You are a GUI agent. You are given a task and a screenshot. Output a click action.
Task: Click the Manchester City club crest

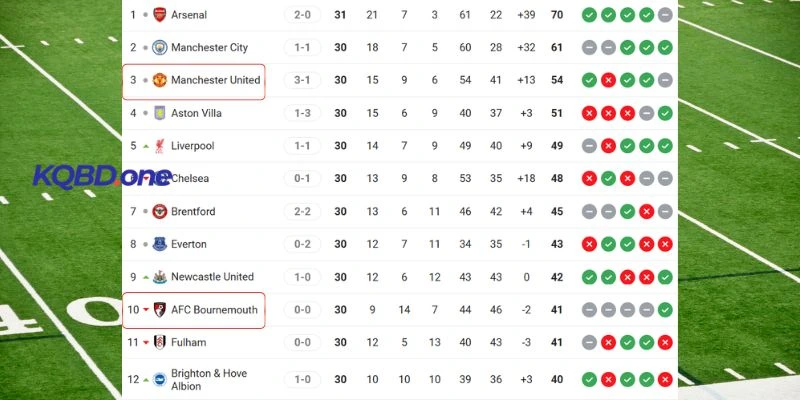point(159,48)
